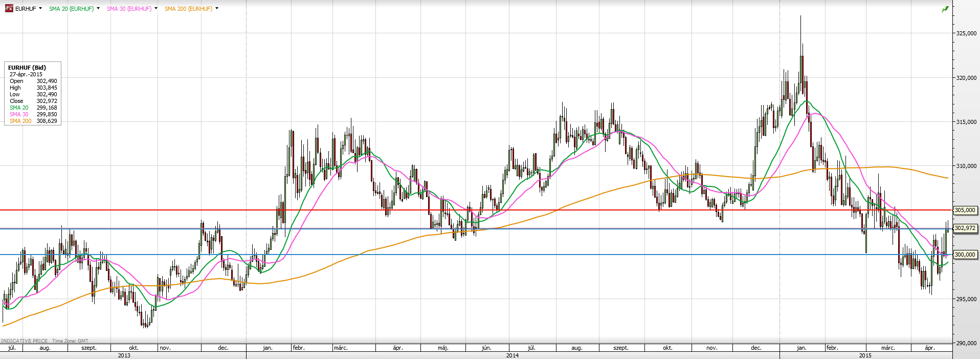Select the orange SMA 200 (EURHUF) label
The width and height of the screenshot is (980, 359).
pos(188,9)
